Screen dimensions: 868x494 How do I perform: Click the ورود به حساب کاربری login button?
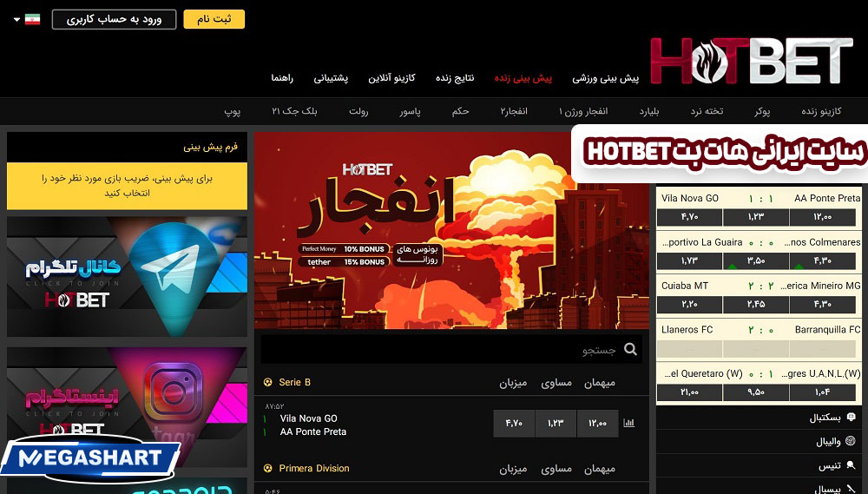pos(114,19)
